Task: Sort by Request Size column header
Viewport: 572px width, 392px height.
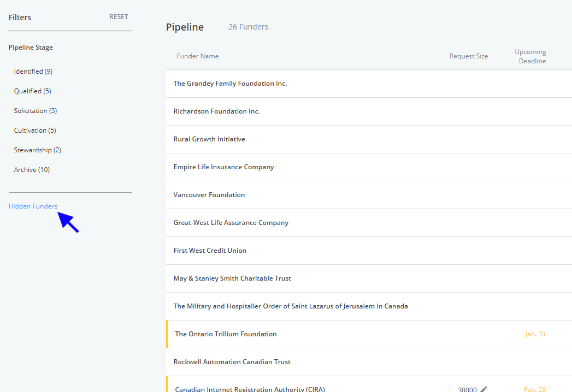Action: coord(469,56)
